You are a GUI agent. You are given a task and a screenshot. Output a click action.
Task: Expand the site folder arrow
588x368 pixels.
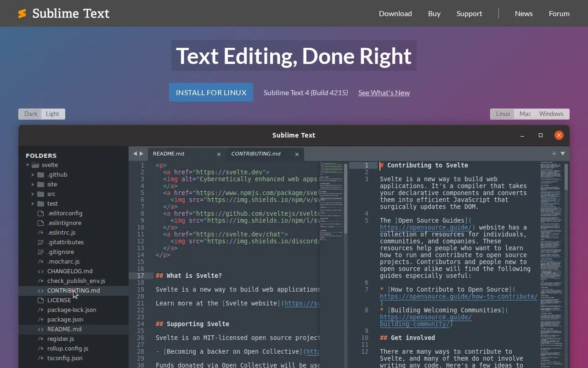[33, 184]
